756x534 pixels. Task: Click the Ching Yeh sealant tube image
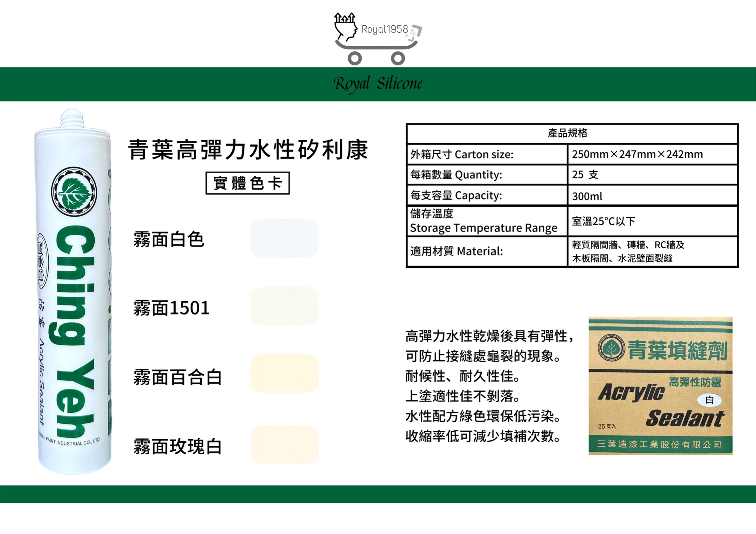pyautogui.click(x=73, y=291)
